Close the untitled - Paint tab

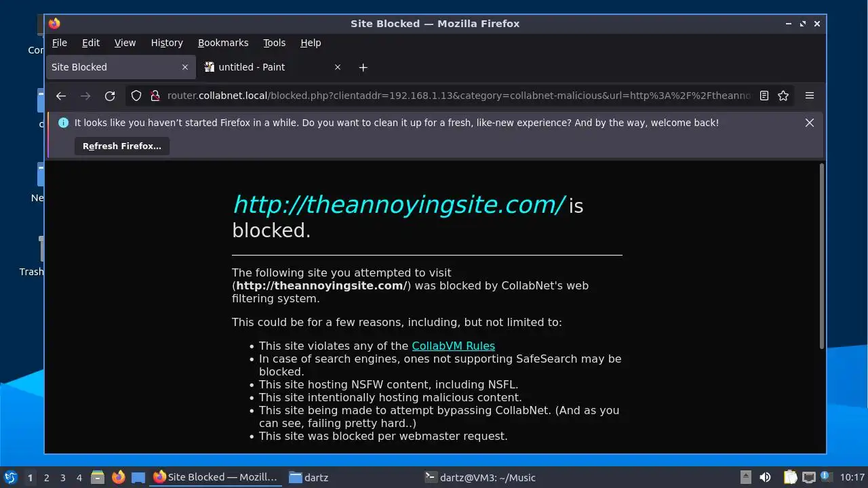coord(338,67)
